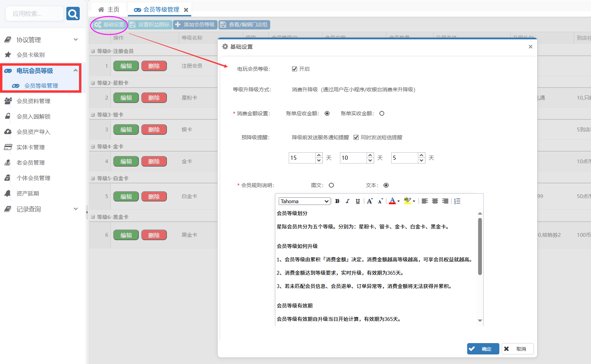Viewport: 591px width, 364px height.
Task: Open the font color dropdown arrow
Action: pyautogui.click(x=399, y=201)
